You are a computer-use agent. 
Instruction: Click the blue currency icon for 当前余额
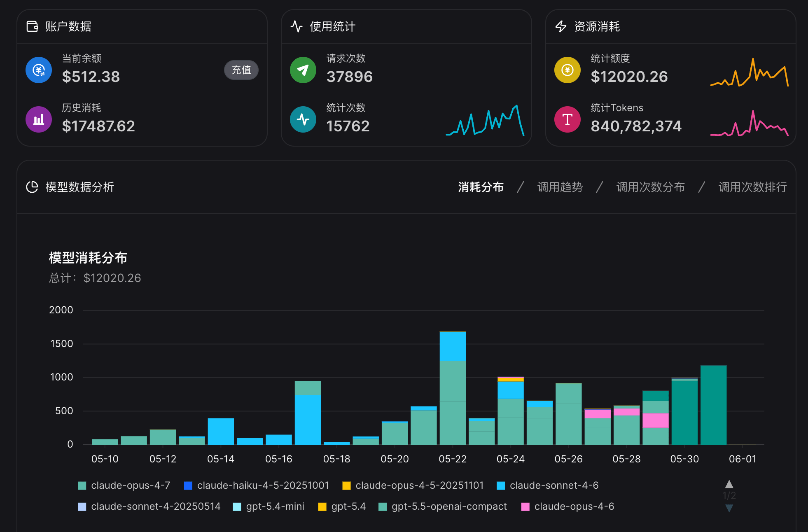pos(39,70)
